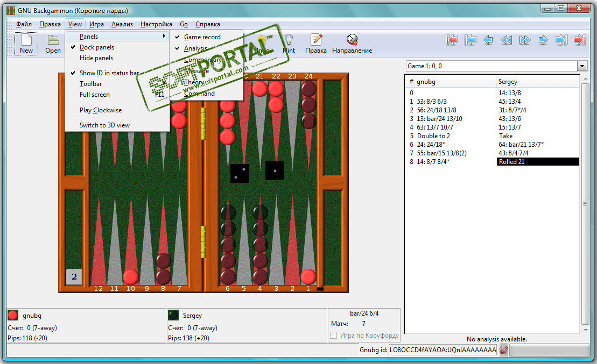Image resolution: width=597 pixels, height=364 pixels.
Task: Select move 53: 8/3 6/3
Action: coord(432,102)
